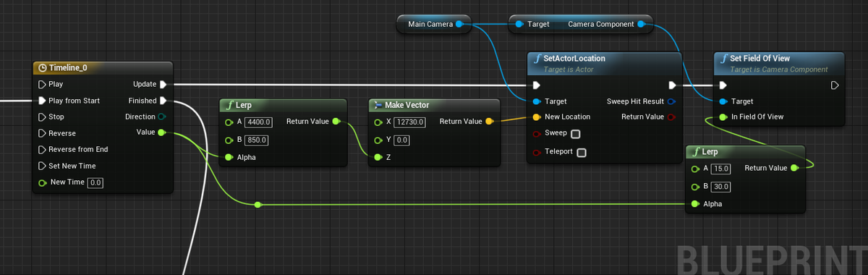Select the Timeline_0 node title

click(x=68, y=67)
